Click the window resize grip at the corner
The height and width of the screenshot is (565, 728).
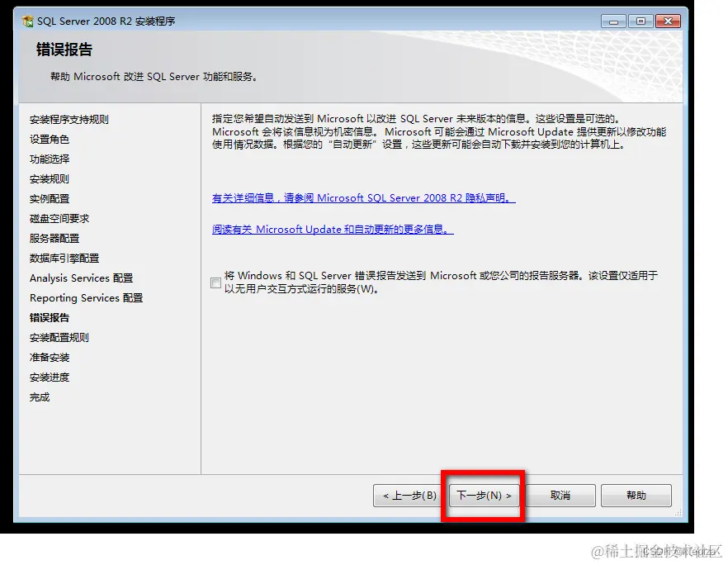678,512
